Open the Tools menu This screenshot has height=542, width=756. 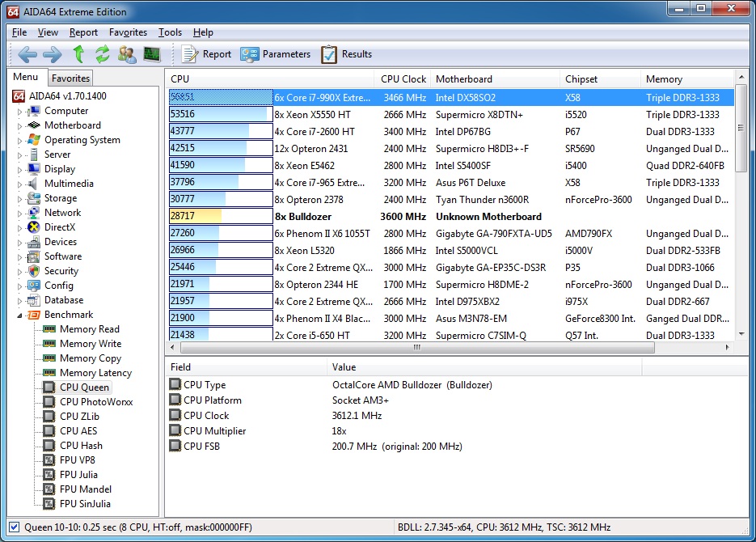(170, 32)
